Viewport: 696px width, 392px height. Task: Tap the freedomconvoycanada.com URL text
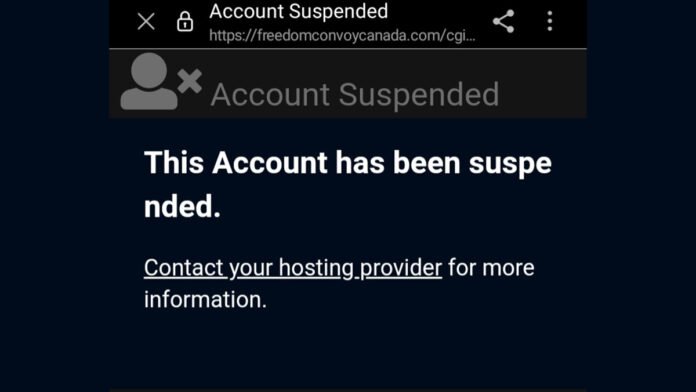[x=342, y=36]
